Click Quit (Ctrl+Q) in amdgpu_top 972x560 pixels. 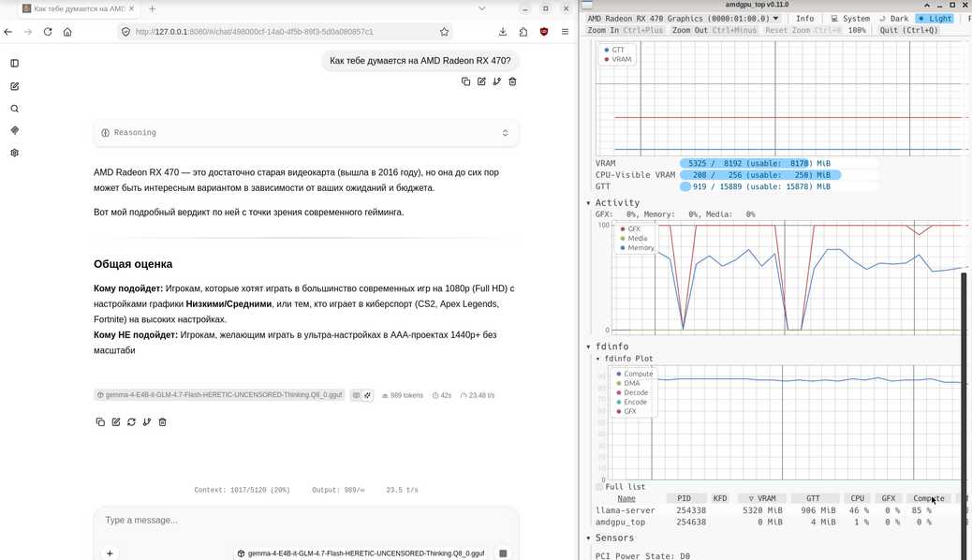pyautogui.click(x=908, y=30)
